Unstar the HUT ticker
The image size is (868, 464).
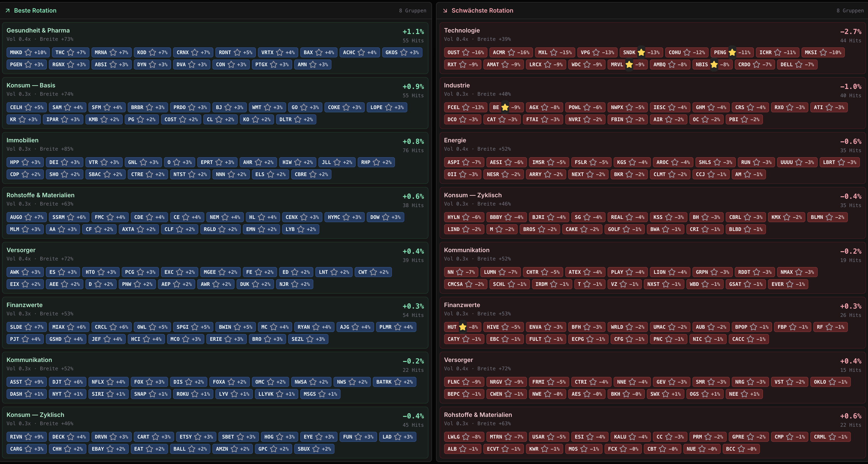[x=463, y=327]
